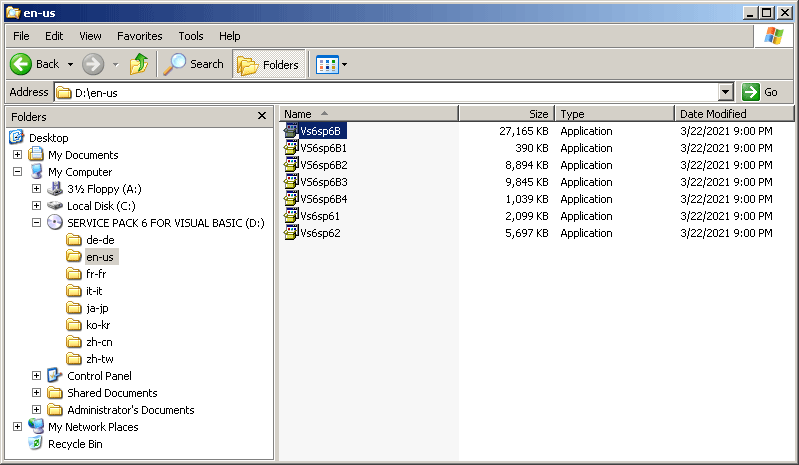Click the 5,697 KB size cell

pyautogui.click(x=527, y=233)
